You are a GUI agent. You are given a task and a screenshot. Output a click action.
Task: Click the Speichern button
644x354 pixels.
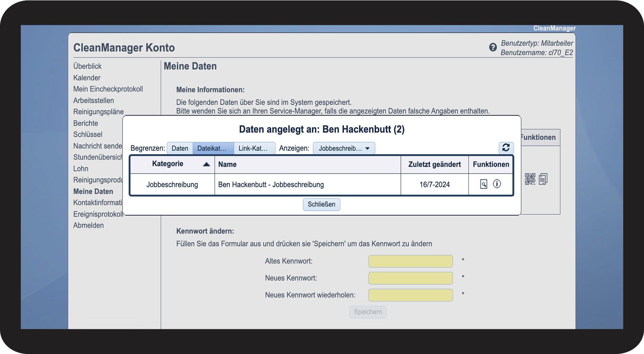(368, 312)
